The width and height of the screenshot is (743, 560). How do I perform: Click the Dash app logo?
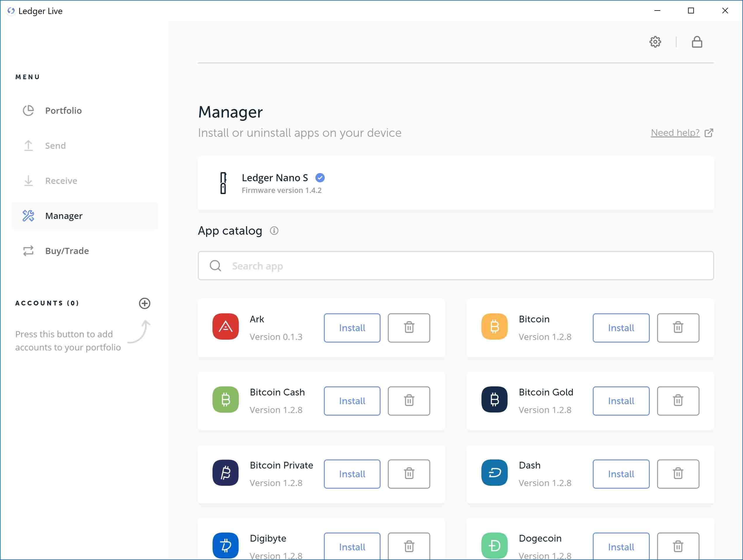[x=495, y=473]
